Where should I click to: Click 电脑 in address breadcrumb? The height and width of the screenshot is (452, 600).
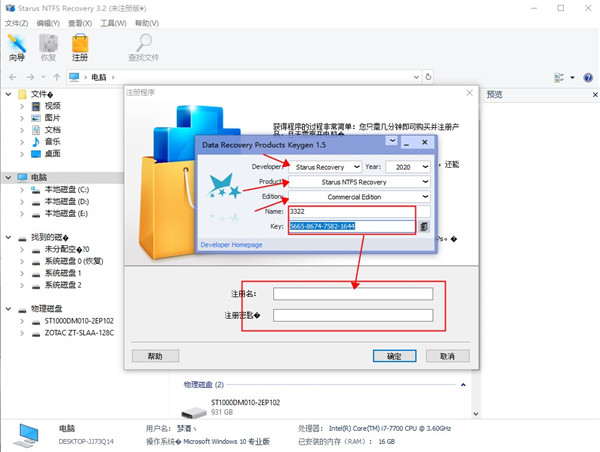click(99, 77)
